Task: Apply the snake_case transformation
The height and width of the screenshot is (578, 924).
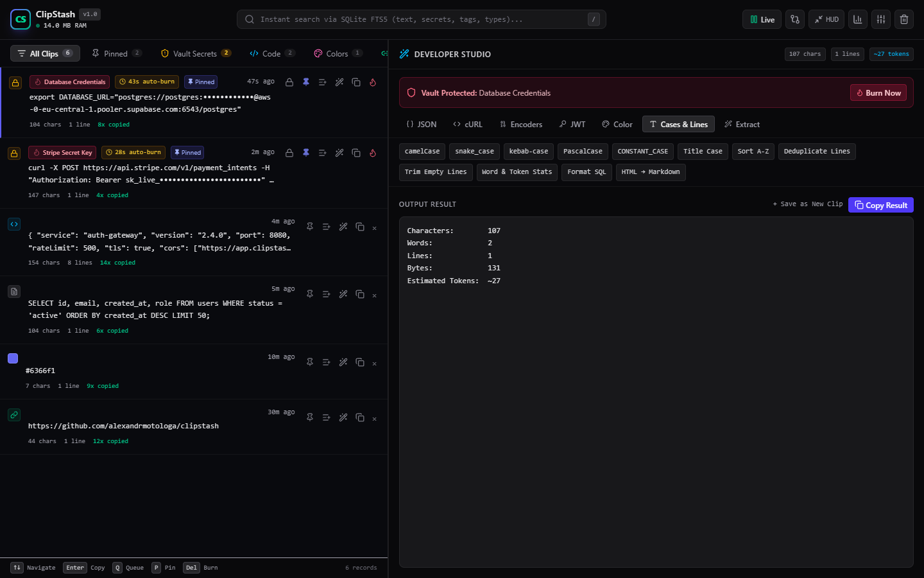Action: (x=475, y=152)
